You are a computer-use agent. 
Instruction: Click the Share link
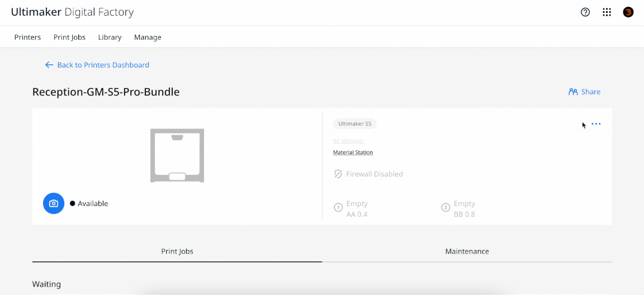pyautogui.click(x=590, y=92)
